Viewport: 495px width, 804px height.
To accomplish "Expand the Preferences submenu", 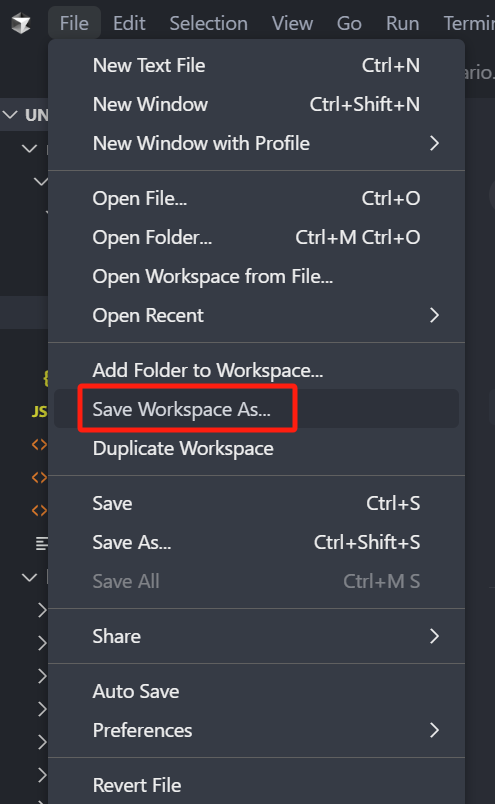I will click(x=256, y=730).
